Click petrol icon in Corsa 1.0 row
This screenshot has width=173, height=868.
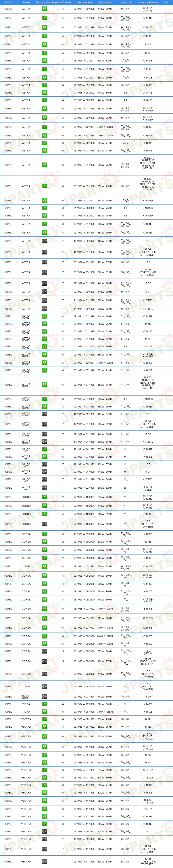click(x=44, y=534)
